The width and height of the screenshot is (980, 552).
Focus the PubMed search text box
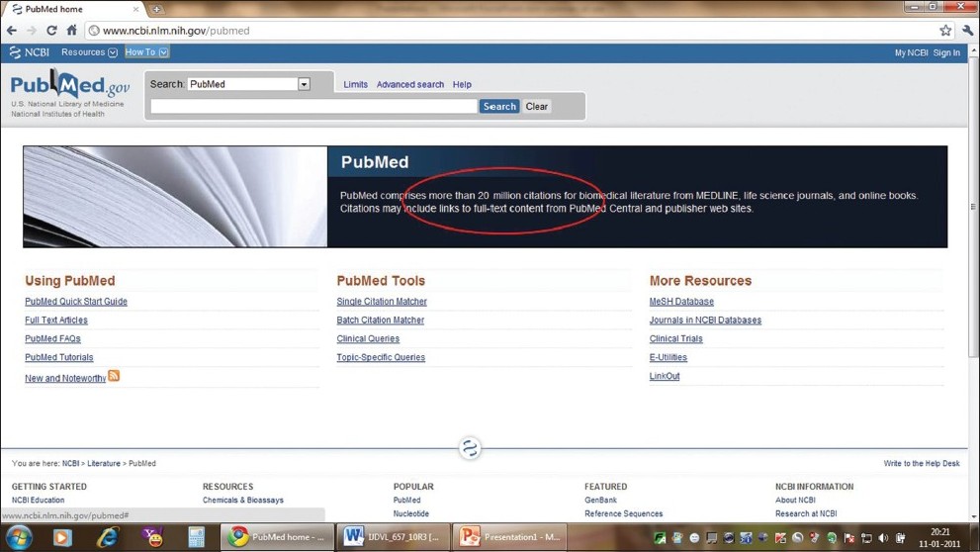(x=313, y=106)
